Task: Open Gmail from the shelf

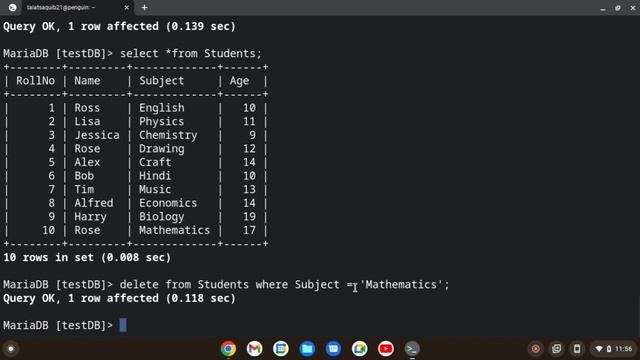Action: (x=254, y=349)
